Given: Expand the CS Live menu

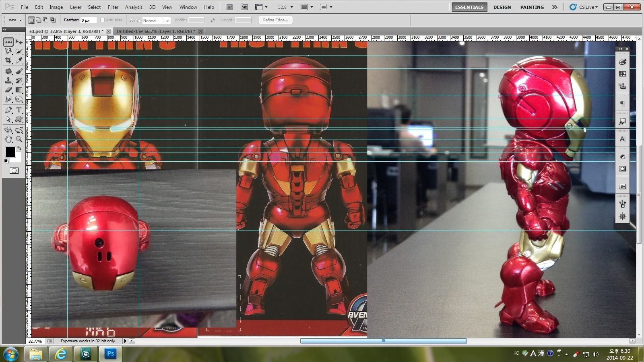Looking at the screenshot, I should 584,7.
